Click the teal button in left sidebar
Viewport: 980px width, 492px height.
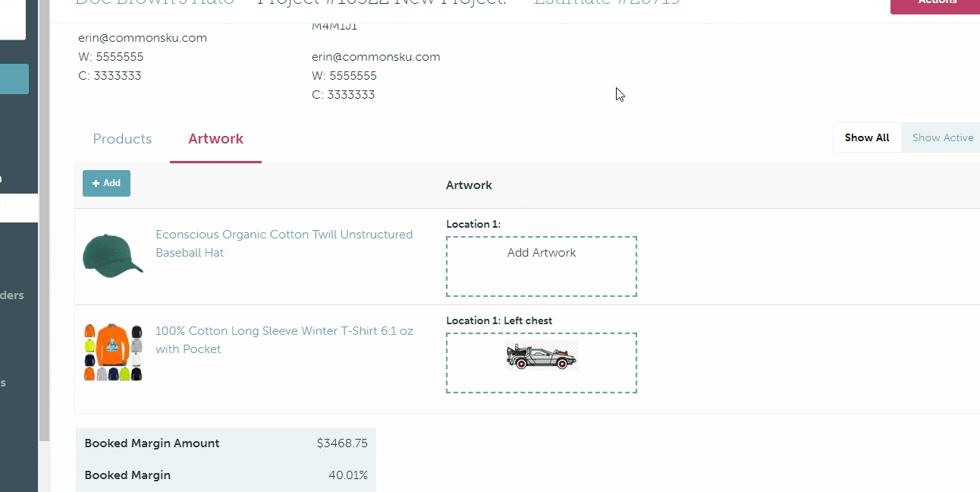[14, 79]
